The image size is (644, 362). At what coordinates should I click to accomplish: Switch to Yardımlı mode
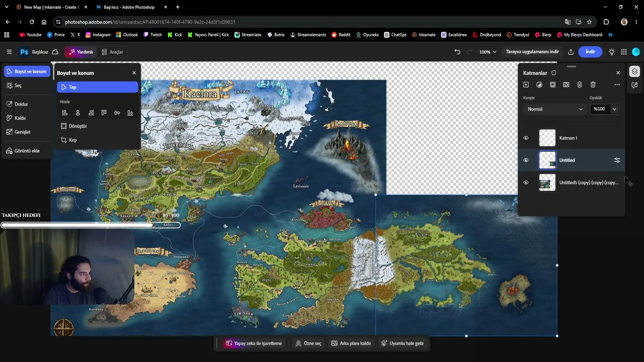tap(81, 52)
